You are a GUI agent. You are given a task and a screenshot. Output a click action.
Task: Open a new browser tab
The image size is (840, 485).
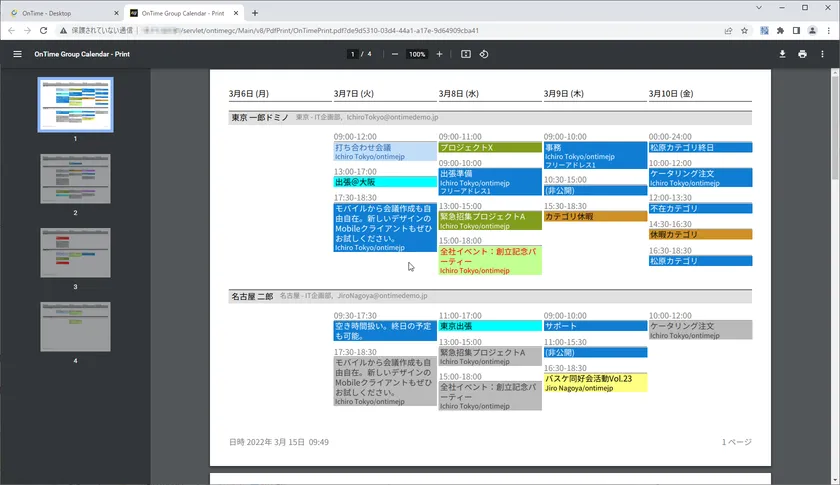[255, 13]
